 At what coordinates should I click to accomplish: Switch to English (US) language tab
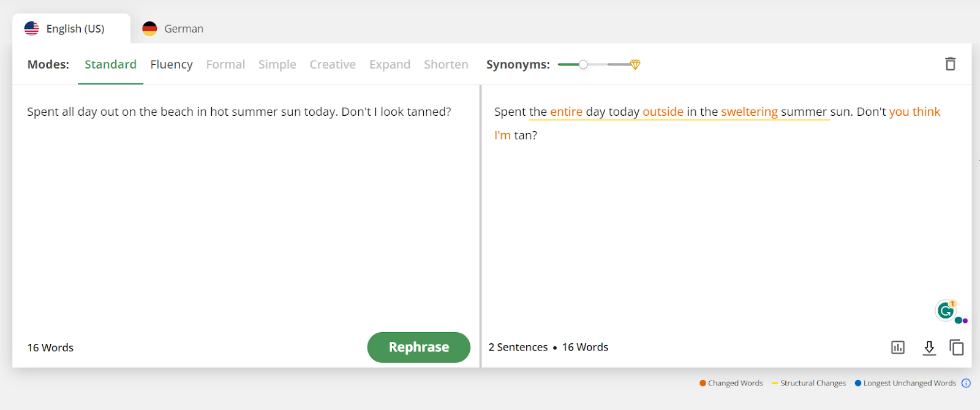pyautogui.click(x=71, y=29)
